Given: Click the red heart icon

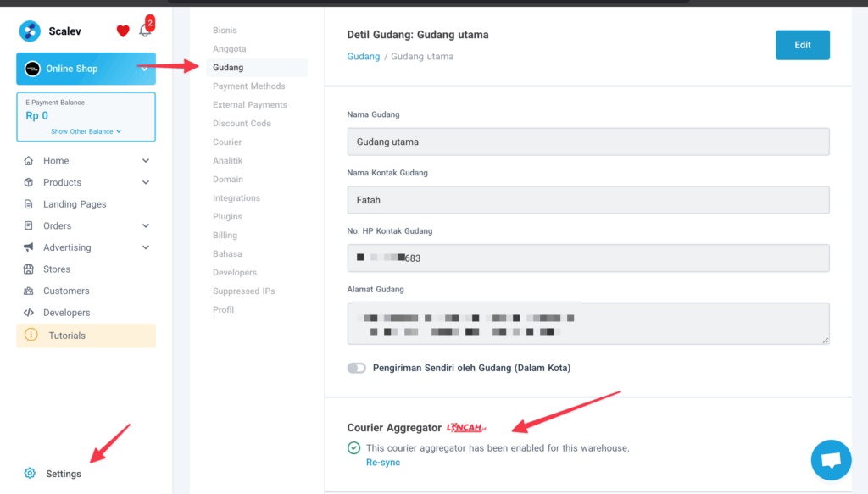Looking at the screenshot, I should click(x=123, y=31).
